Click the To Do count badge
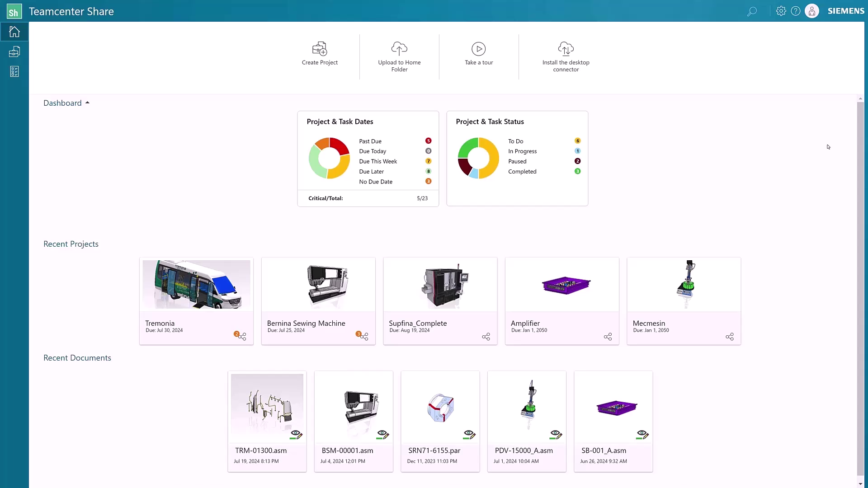The image size is (868, 488). [x=578, y=141]
